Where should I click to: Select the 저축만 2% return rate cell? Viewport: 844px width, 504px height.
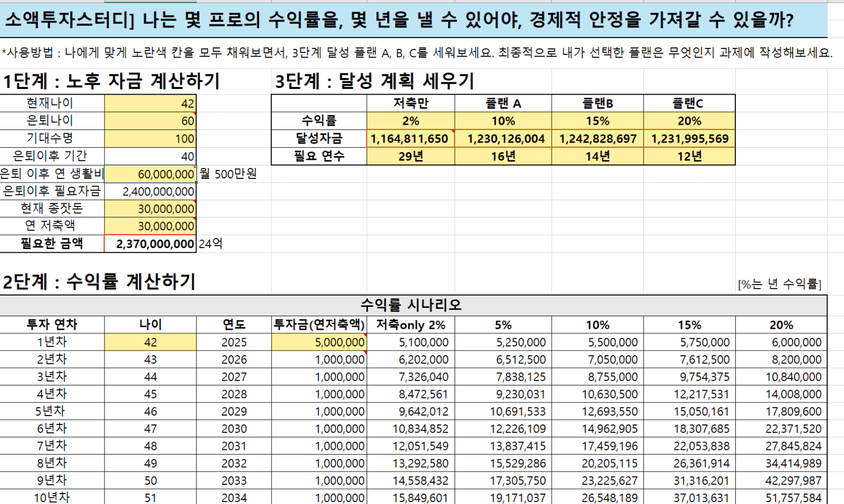[411, 121]
